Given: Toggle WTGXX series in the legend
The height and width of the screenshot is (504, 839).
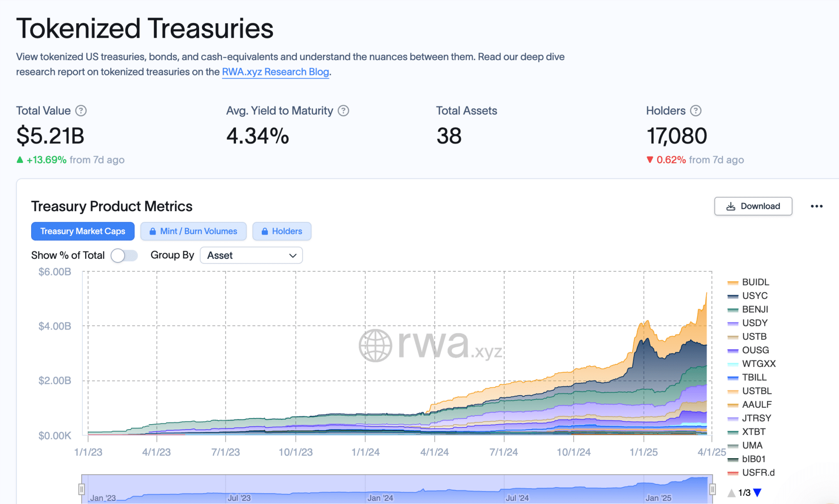Looking at the screenshot, I should click(751, 364).
